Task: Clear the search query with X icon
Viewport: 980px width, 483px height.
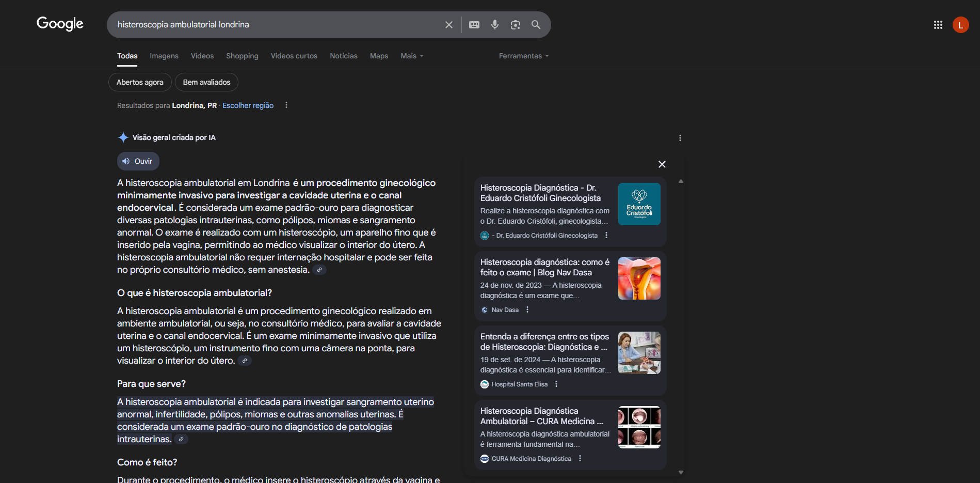Action: [449, 25]
